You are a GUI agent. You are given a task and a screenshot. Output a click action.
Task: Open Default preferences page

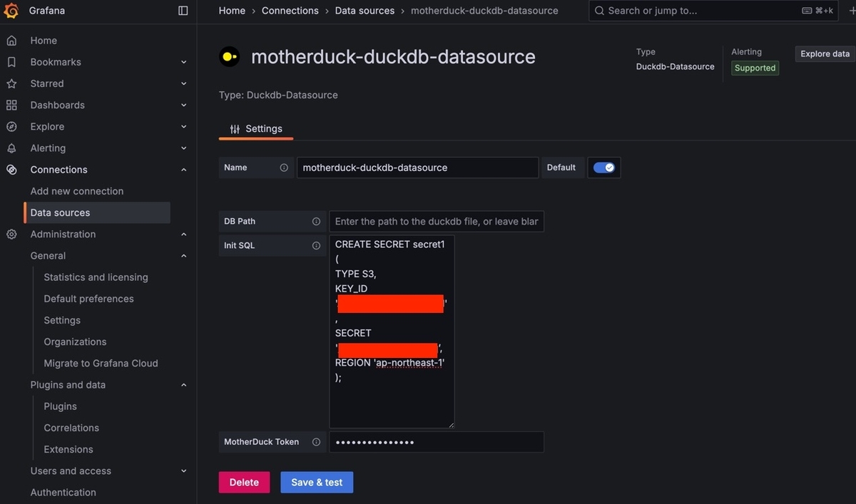88,299
